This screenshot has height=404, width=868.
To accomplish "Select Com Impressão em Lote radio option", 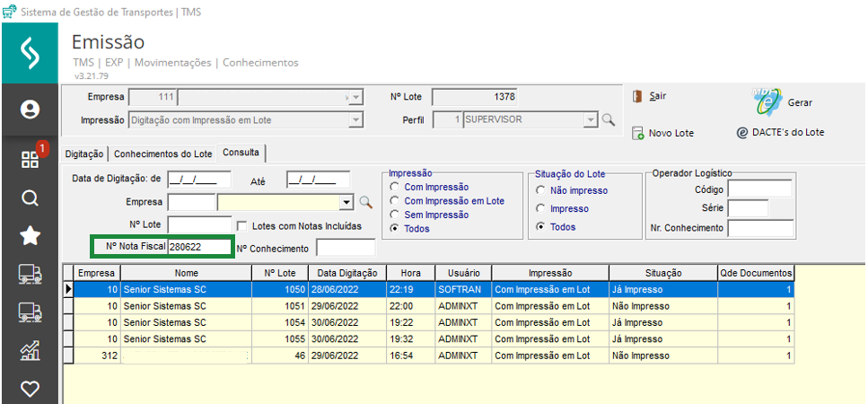I will (x=395, y=201).
